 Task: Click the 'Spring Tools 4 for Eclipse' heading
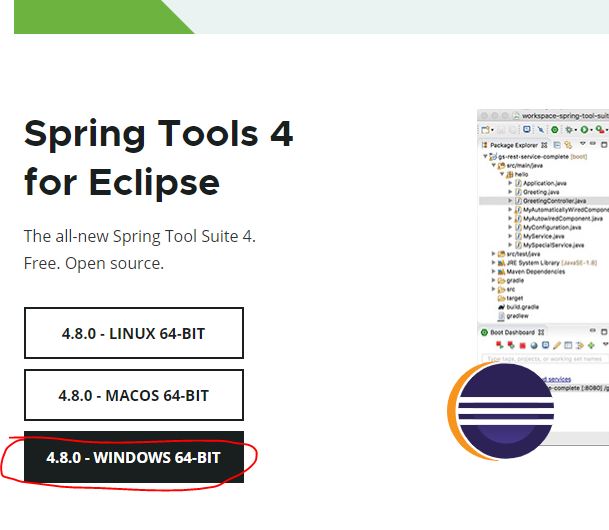click(x=158, y=158)
